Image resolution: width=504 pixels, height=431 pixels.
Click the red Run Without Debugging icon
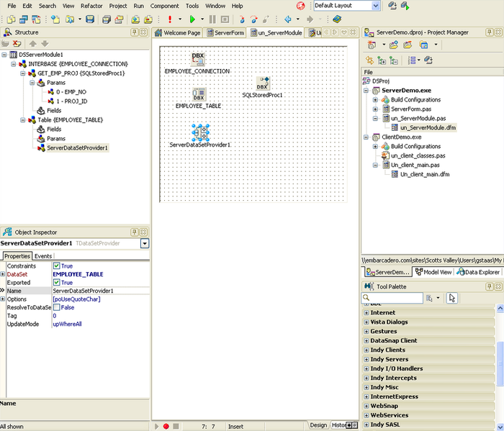click(170, 19)
